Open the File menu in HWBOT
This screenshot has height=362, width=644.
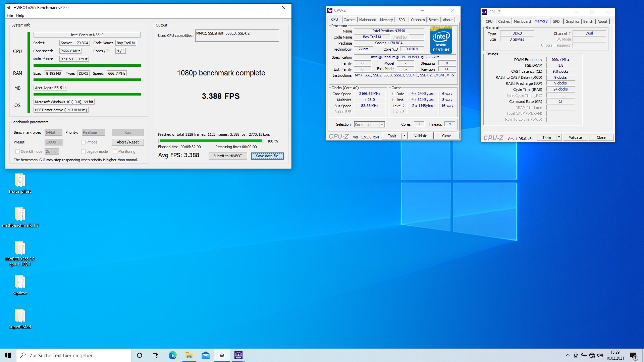tap(10, 15)
